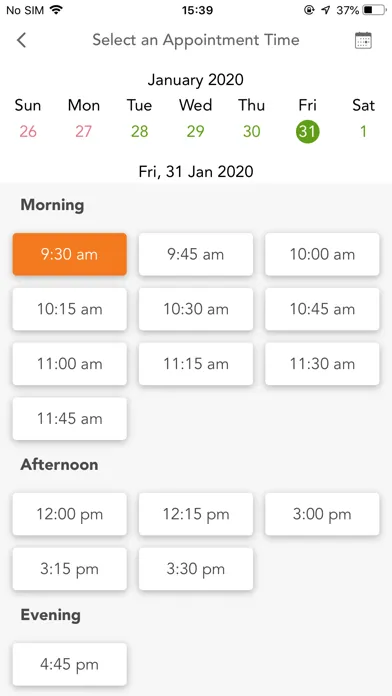The image size is (392, 696).
Task: Select the highlighted Friday 31 date
Action: (307, 132)
